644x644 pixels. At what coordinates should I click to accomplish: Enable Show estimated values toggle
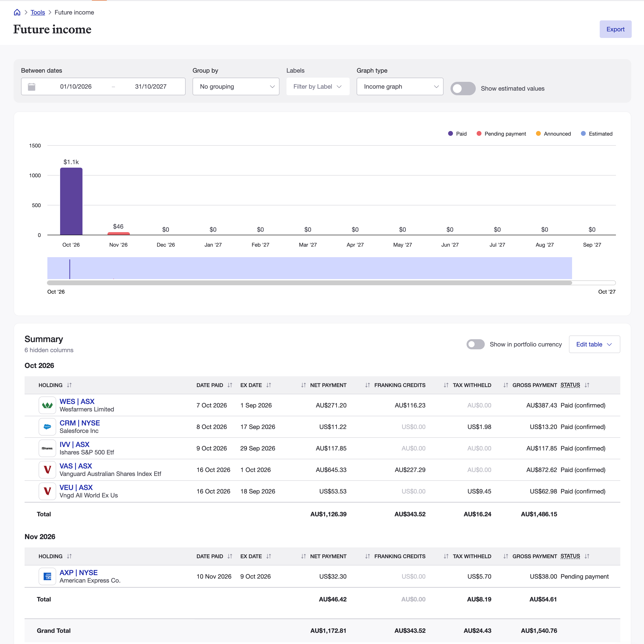[463, 88]
